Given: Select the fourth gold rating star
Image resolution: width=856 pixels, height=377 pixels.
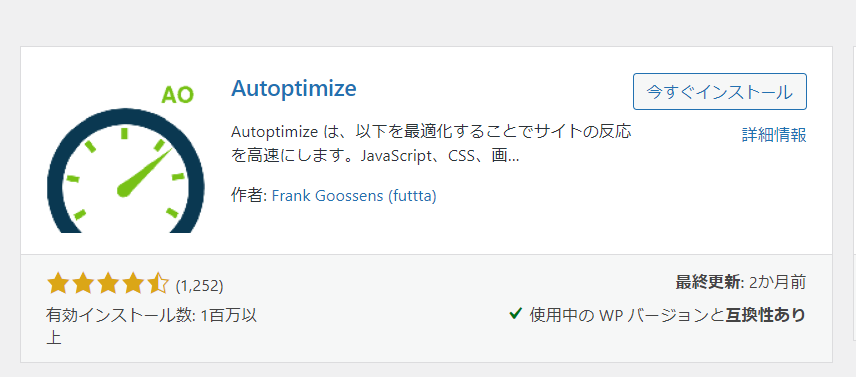Looking at the screenshot, I should point(133,284).
